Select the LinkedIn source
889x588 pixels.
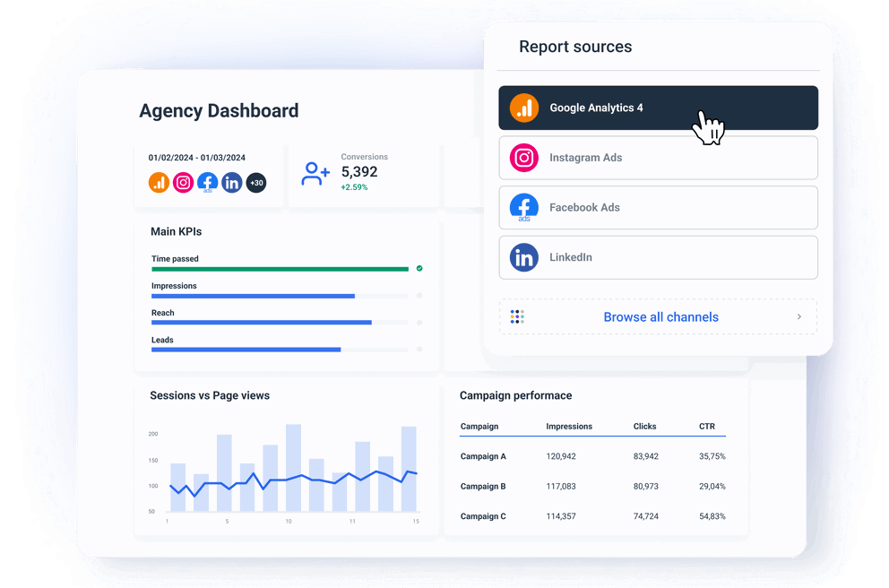click(659, 257)
